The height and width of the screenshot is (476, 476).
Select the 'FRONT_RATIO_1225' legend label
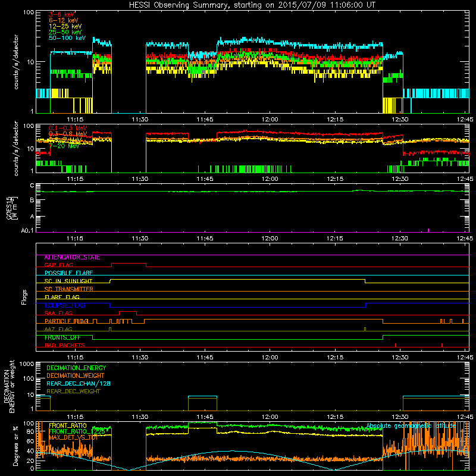coord(77,432)
